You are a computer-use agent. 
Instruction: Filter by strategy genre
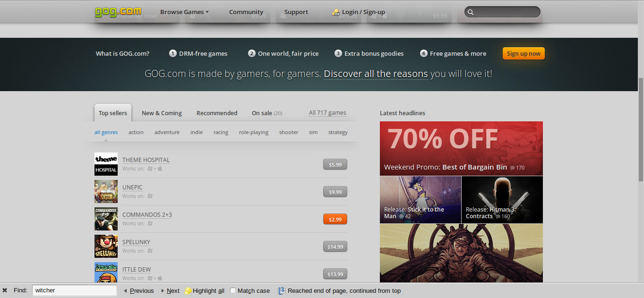click(x=338, y=132)
